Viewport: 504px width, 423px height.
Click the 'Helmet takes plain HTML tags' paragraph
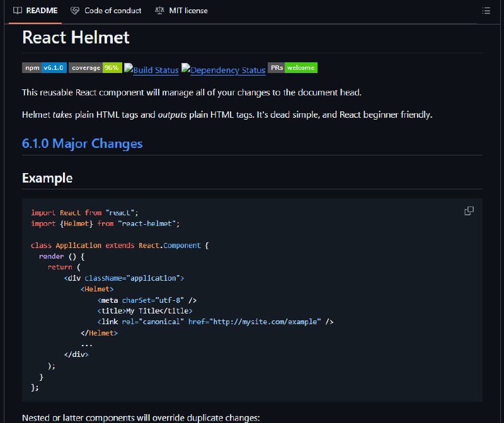(x=227, y=115)
